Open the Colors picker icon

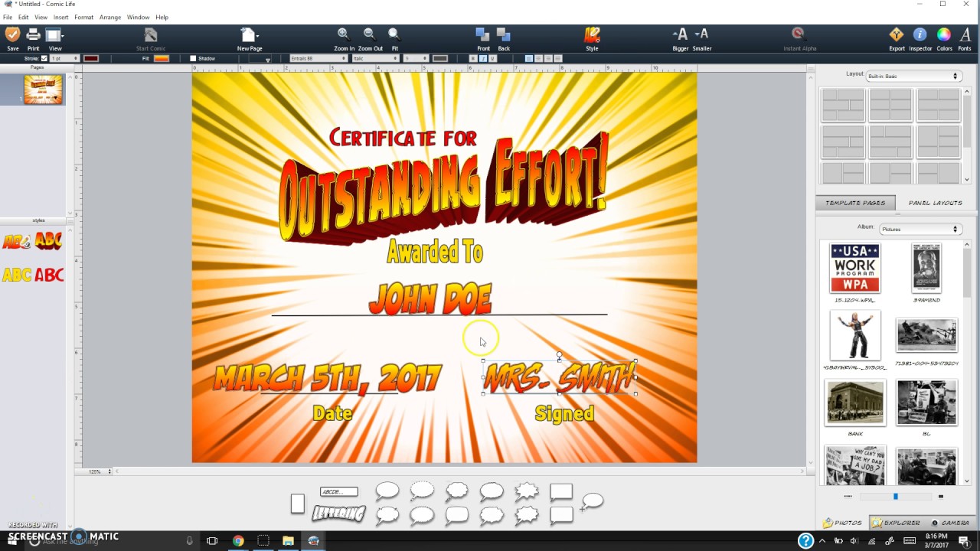(x=944, y=35)
